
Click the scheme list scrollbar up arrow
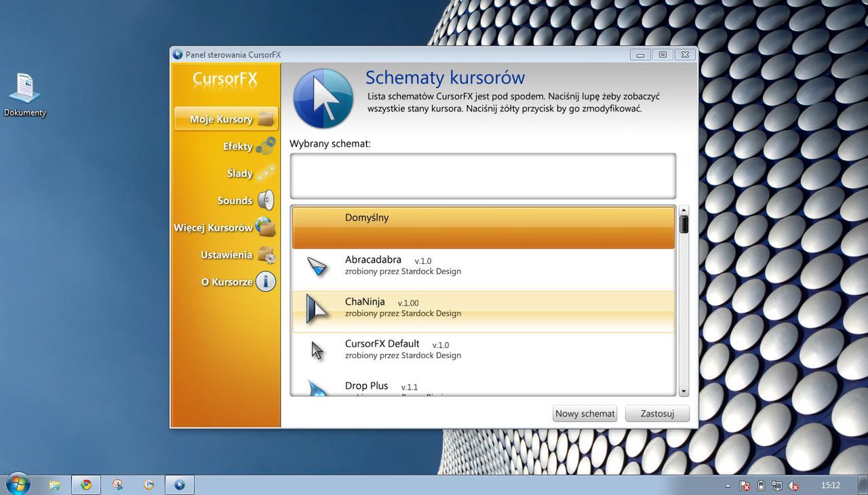click(x=684, y=211)
